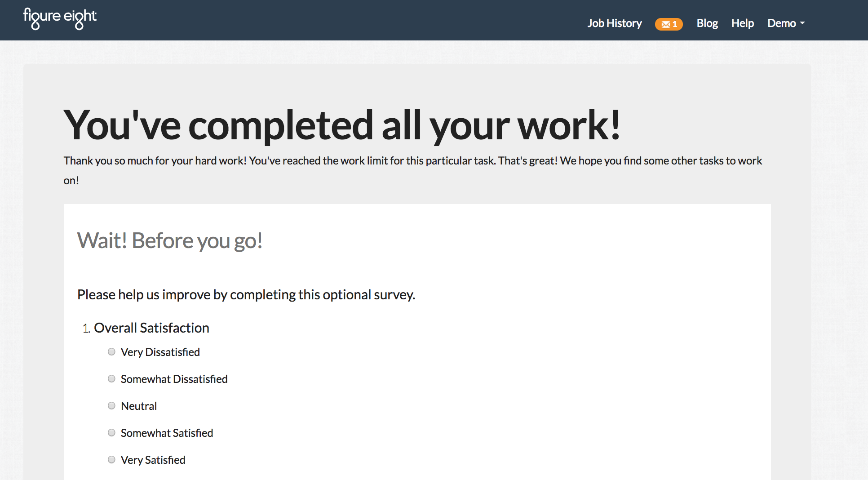Check the Very Satisfied radio button
The height and width of the screenshot is (480, 868).
point(111,460)
